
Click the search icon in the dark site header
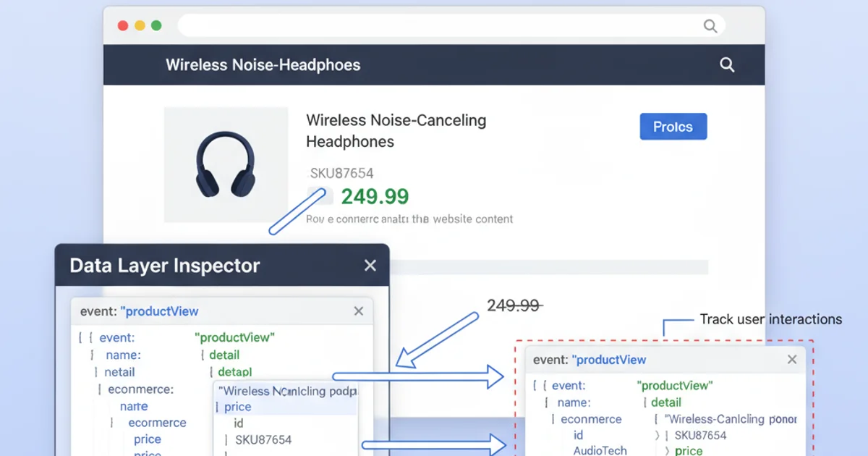[x=727, y=64]
